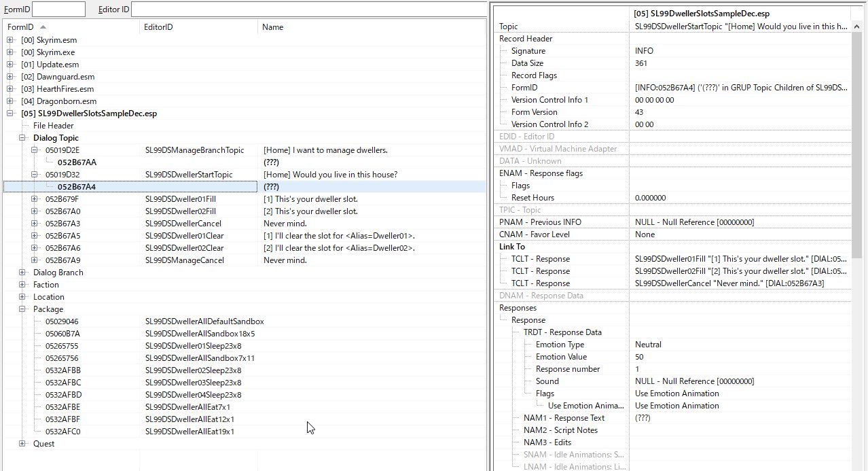
Task: Expand topic 052B67A3 in the tree
Action: click(35, 224)
